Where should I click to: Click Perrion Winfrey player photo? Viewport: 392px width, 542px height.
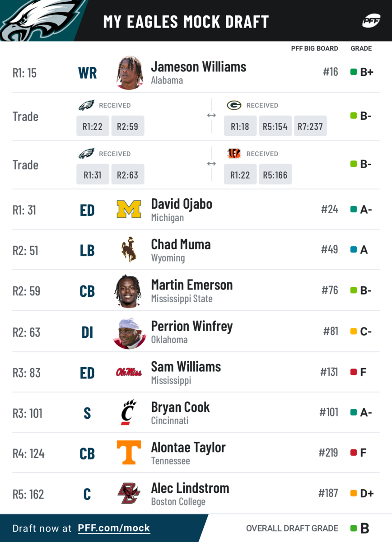[130, 334]
